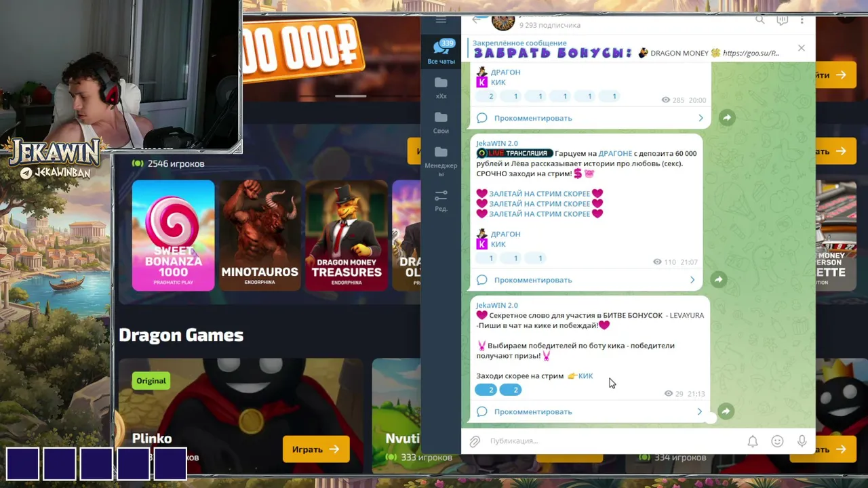Open the Свои chat folder

441,123
